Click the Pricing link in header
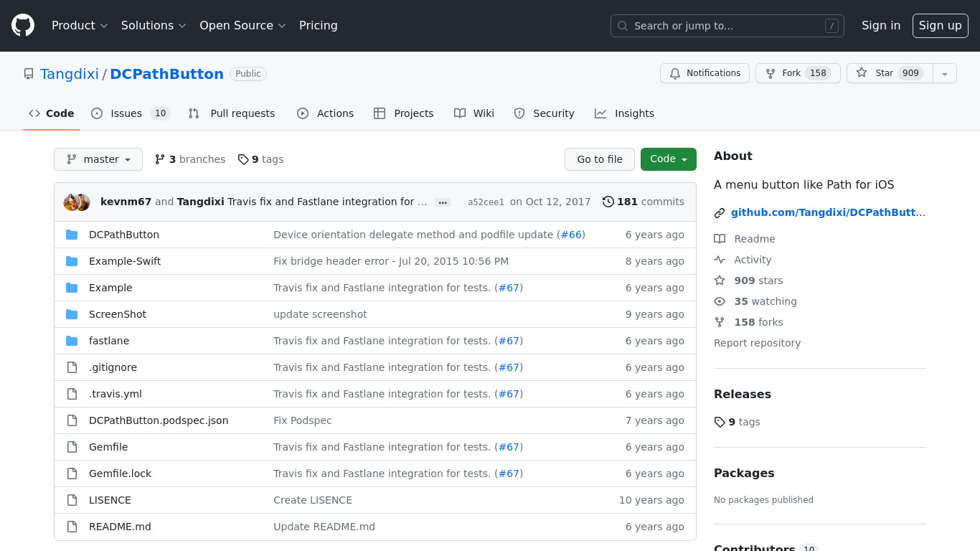This screenshot has height=551, width=980. (x=319, y=26)
